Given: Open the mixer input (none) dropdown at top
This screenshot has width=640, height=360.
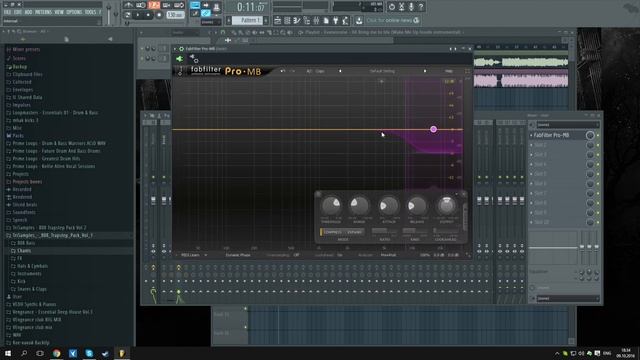Looking at the screenshot, I should [x=567, y=124].
